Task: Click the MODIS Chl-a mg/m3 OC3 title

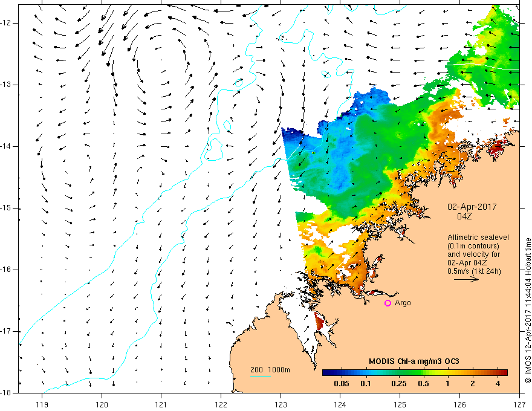Action: click(414, 361)
